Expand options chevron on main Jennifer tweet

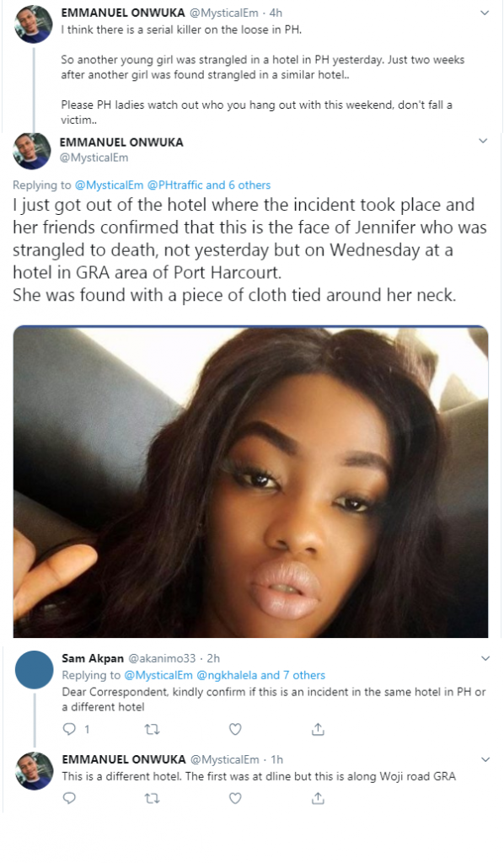[483, 142]
